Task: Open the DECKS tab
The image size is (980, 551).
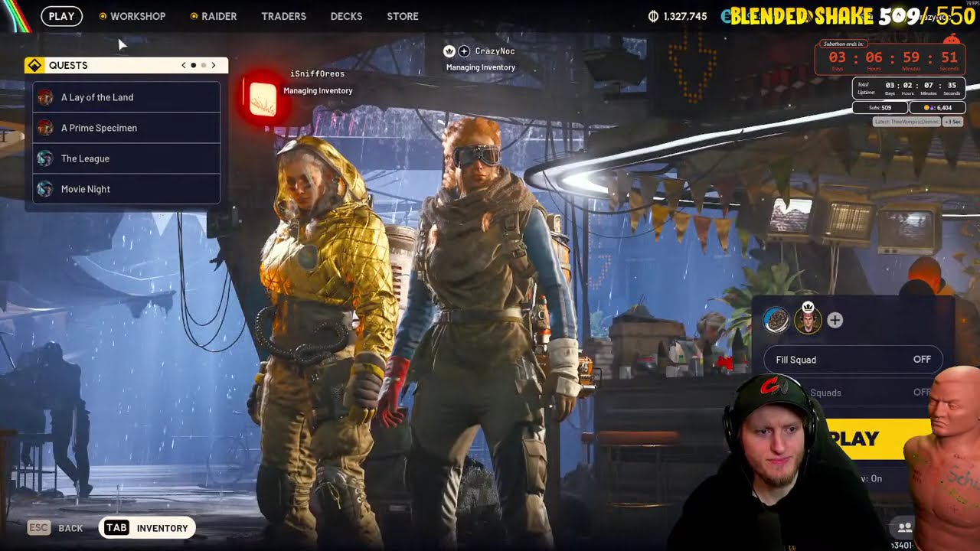Action: tap(346, 16)
